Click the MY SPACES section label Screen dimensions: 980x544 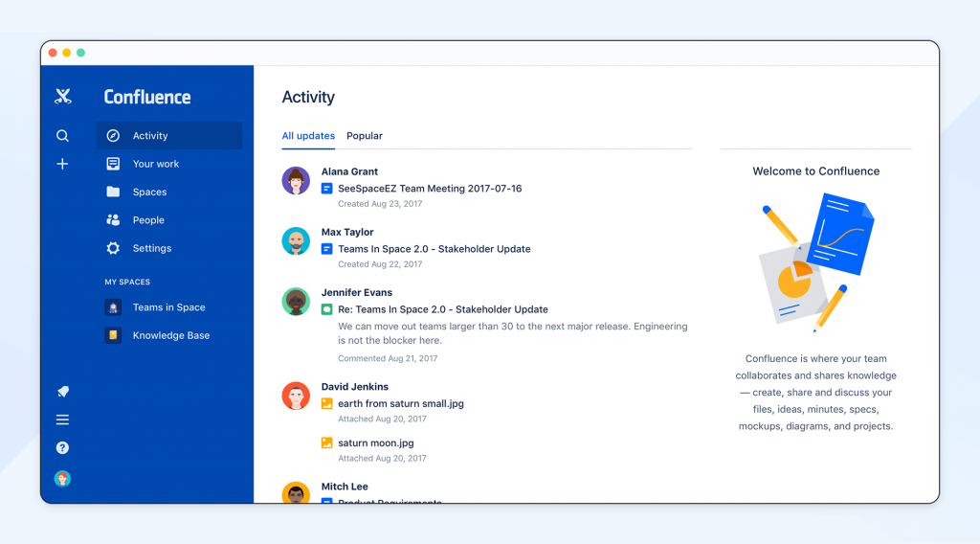(127, 282)
